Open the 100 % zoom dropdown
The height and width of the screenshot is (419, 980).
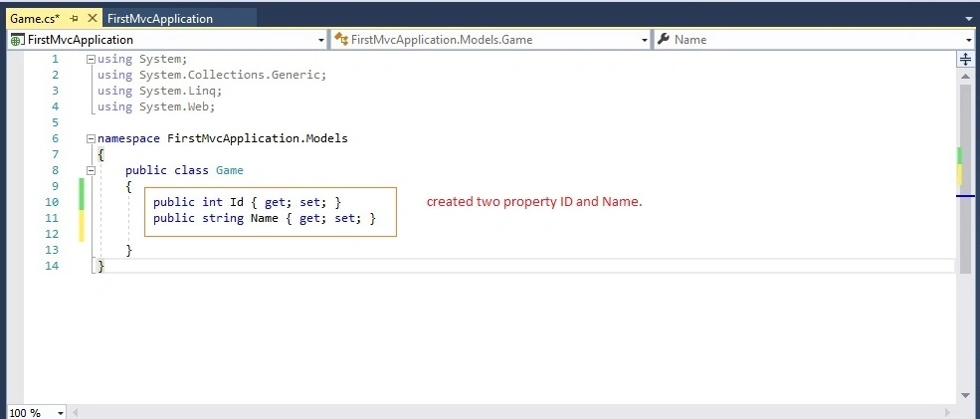(x=61, y=413)
